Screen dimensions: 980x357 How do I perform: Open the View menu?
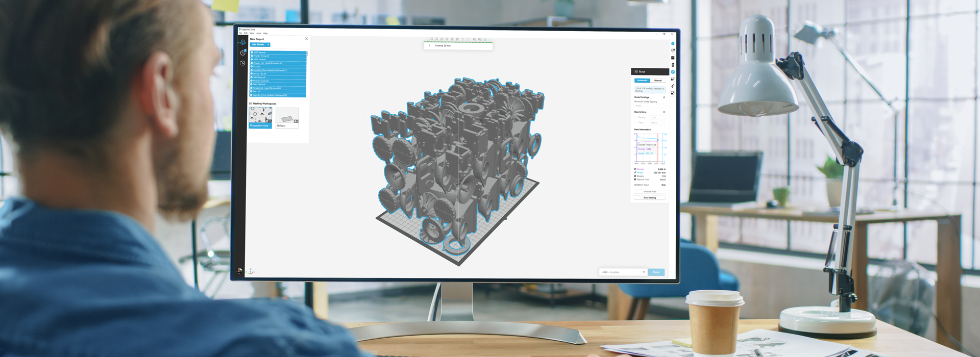[x=252, y=34]
